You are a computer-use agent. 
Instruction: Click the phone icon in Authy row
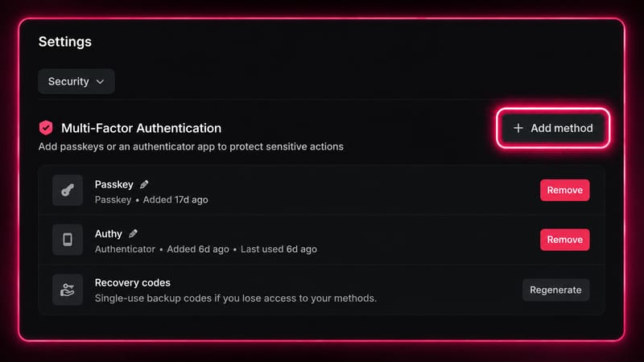[x=68, y=239]
